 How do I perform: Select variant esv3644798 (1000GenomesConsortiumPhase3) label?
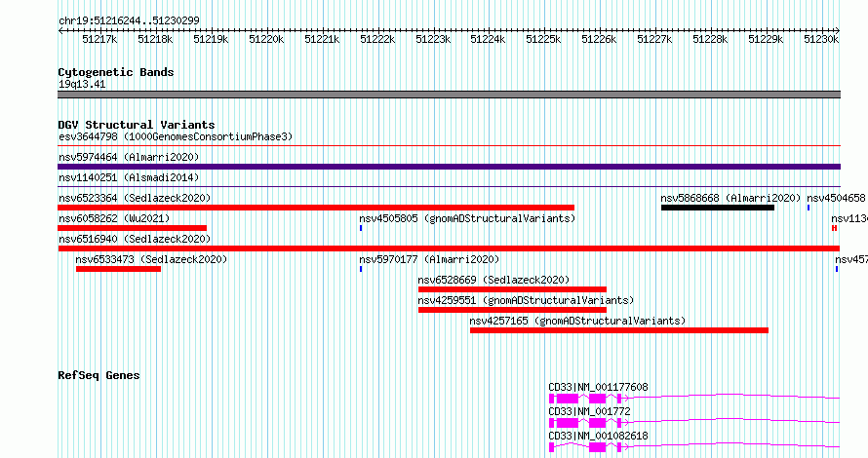click(x=176, y=136)
